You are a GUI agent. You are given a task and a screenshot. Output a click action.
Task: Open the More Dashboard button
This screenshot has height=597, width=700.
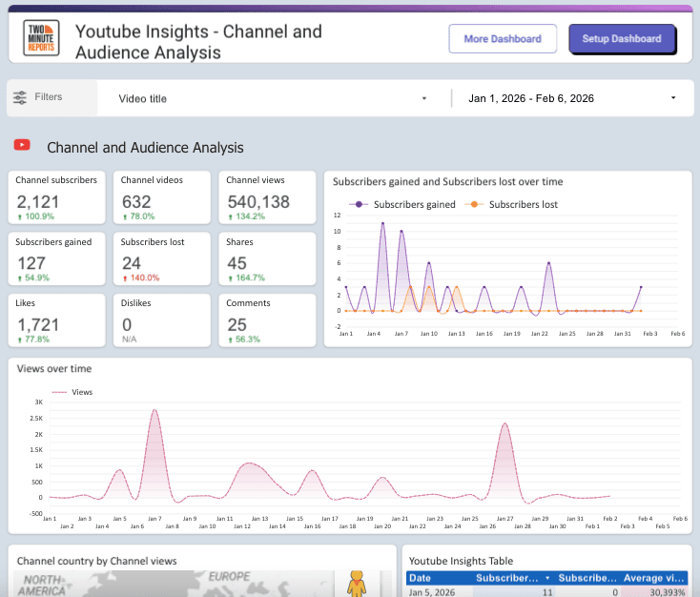coord(503,39)
